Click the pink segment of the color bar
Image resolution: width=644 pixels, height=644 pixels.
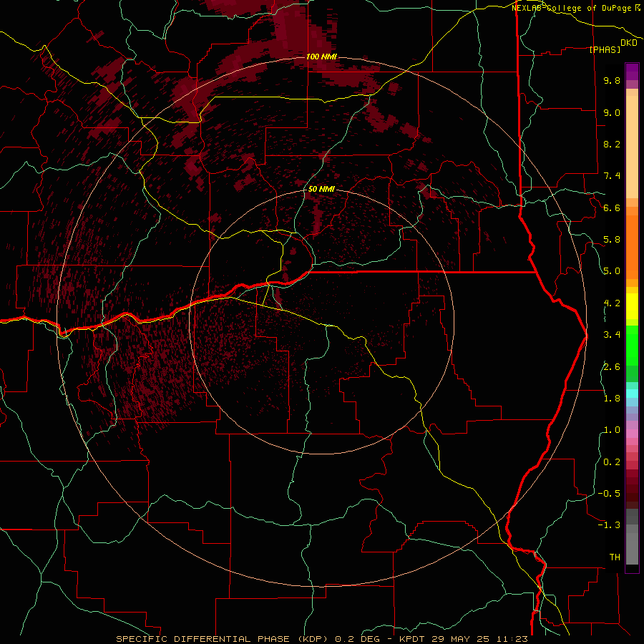pos(632,434)
